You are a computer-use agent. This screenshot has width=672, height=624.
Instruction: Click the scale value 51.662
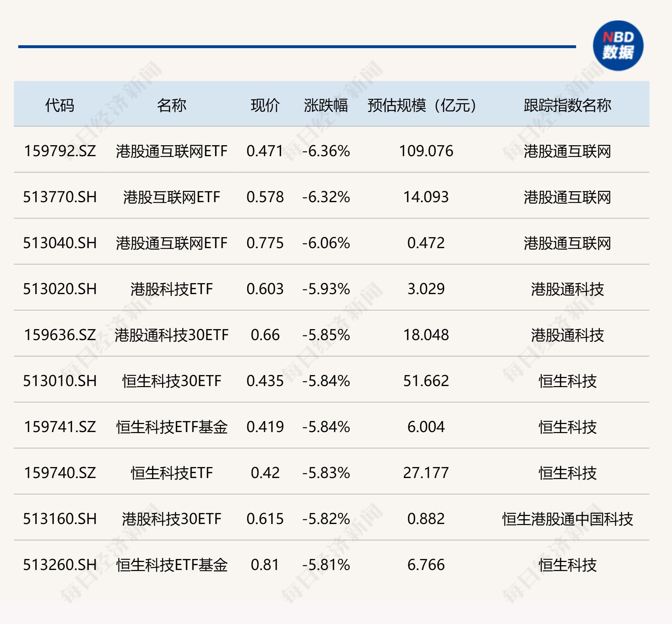coord(426,381)
